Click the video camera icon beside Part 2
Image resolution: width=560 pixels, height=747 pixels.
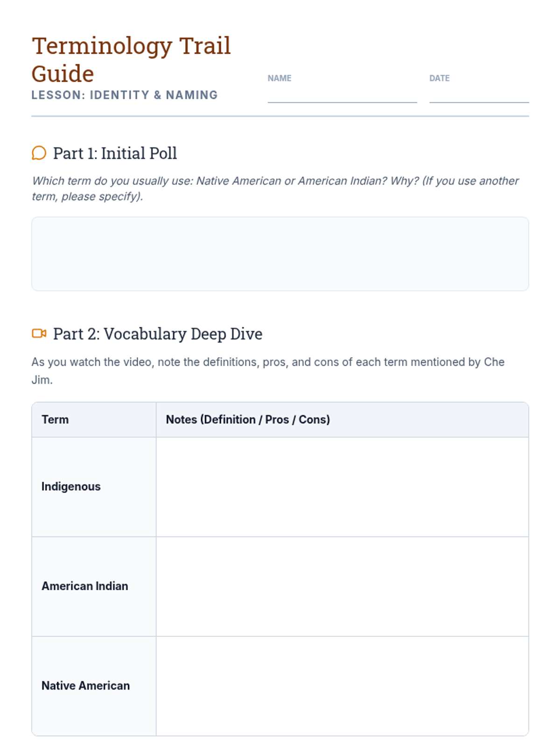tap(39, 333)
